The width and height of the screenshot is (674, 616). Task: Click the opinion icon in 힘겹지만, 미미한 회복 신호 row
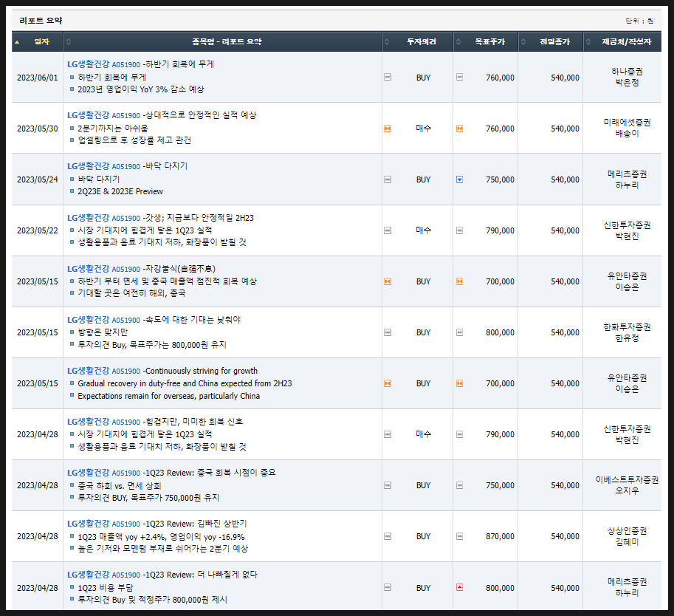(x=388, y=434)
